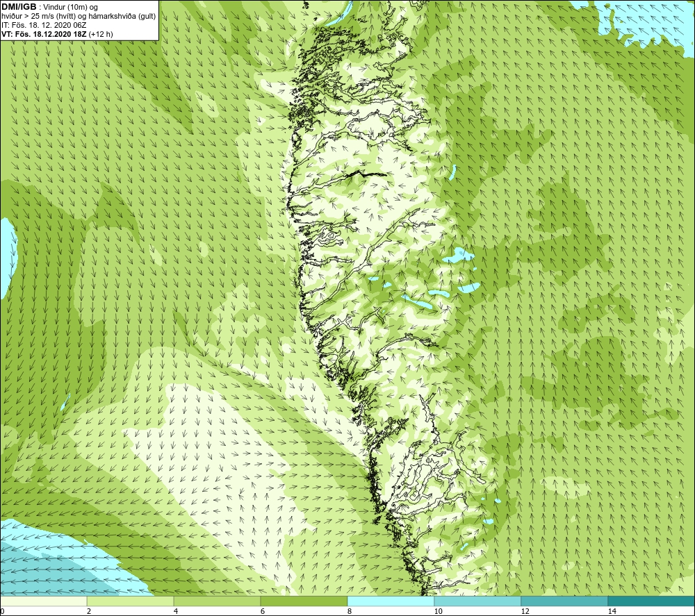
Task: Click the '0' label on the colour scale
Action: 2,612
